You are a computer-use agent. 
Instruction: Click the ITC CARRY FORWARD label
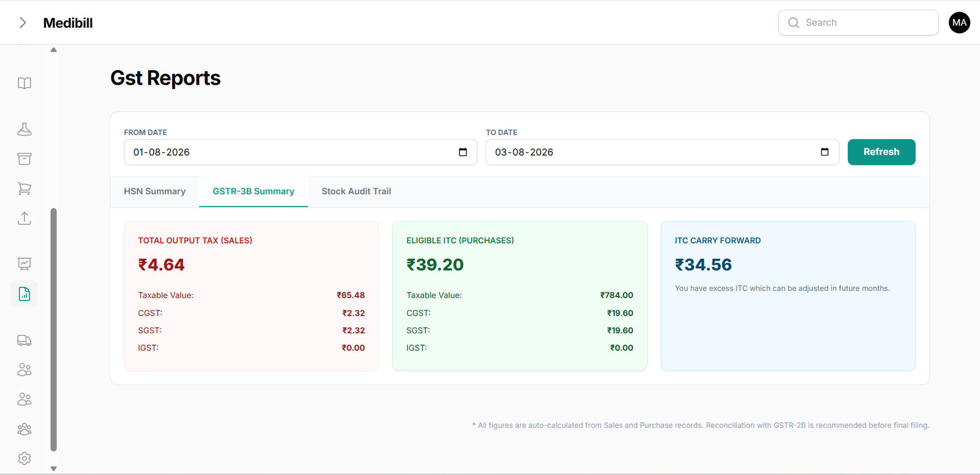pos(718,241)
